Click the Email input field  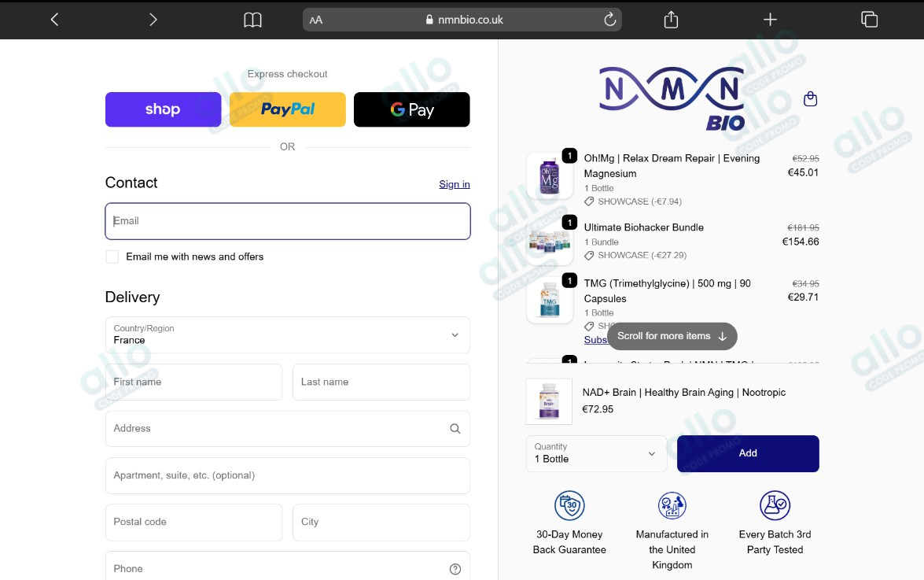(x=287, y=221)
